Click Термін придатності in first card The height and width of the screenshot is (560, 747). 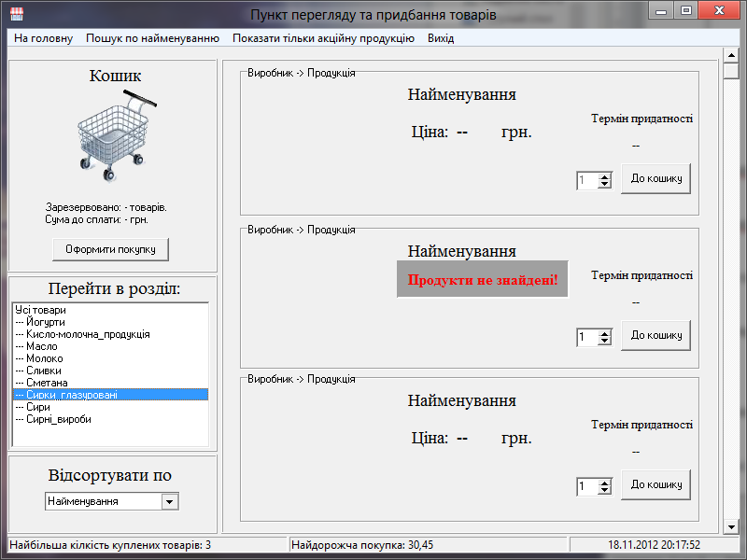pos(641,119)
